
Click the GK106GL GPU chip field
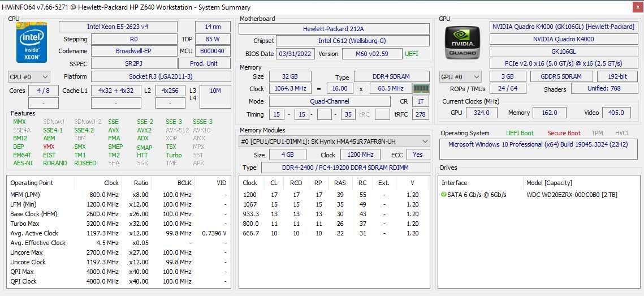tap(565, 52)
